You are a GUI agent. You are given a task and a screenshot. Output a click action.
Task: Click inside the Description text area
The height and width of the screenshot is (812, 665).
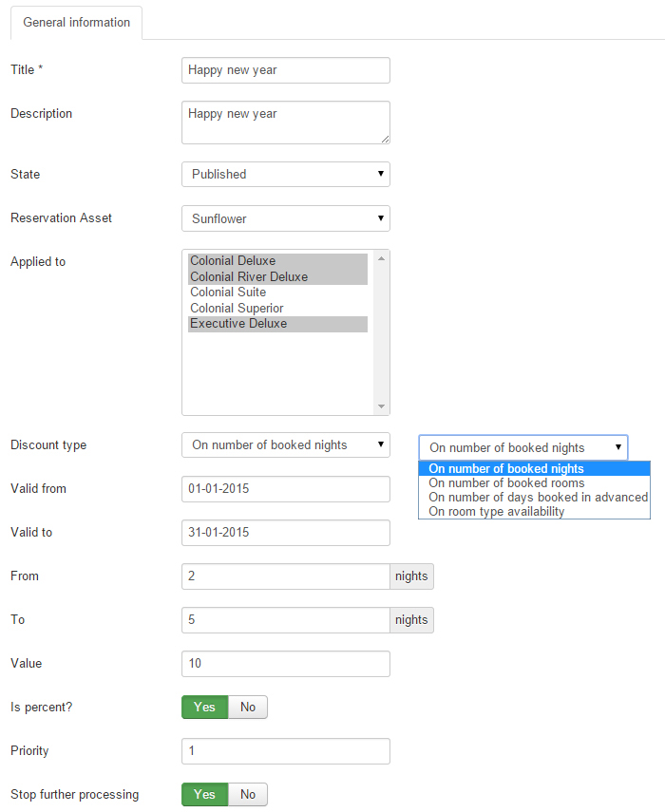[x=285, y=123]
